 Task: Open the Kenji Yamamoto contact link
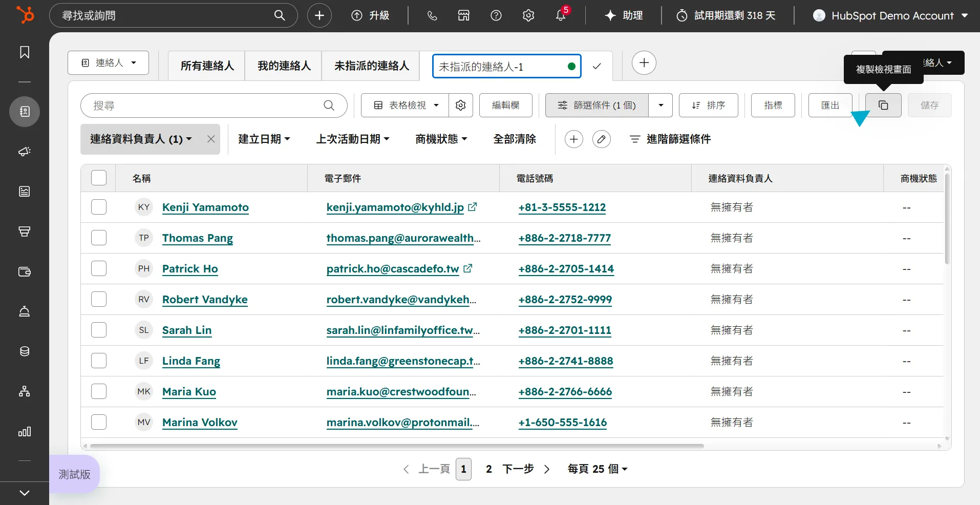coord(205,207)
